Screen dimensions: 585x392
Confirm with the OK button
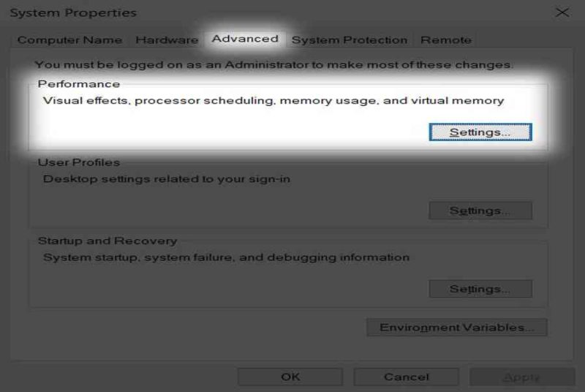(x=290, y=377)
